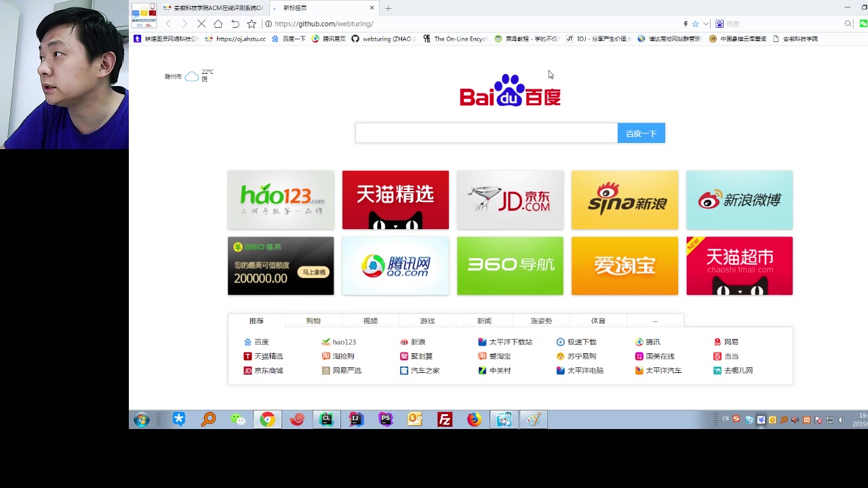Open the Windows Start menu orb
868x488 pixels.
141,420
